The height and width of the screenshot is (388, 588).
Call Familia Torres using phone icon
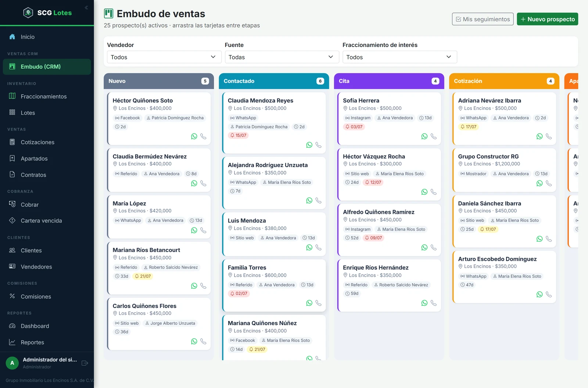coord(318,303)
